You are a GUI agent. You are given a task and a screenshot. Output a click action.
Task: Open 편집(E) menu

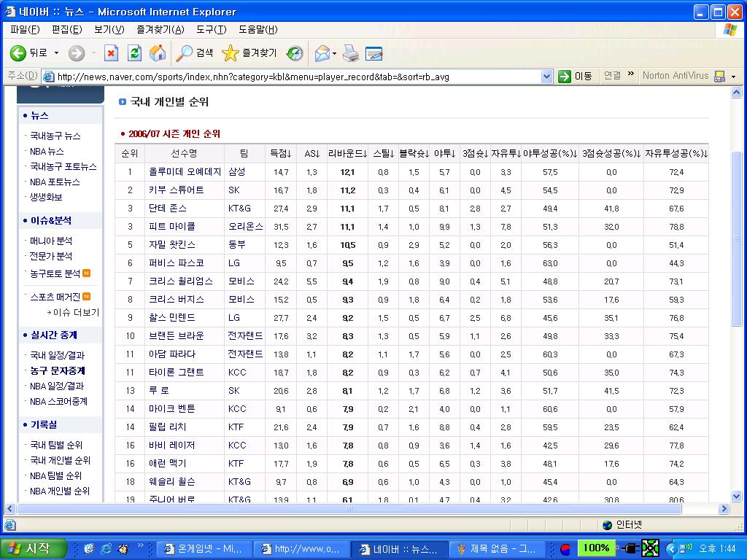click(66, 29)
